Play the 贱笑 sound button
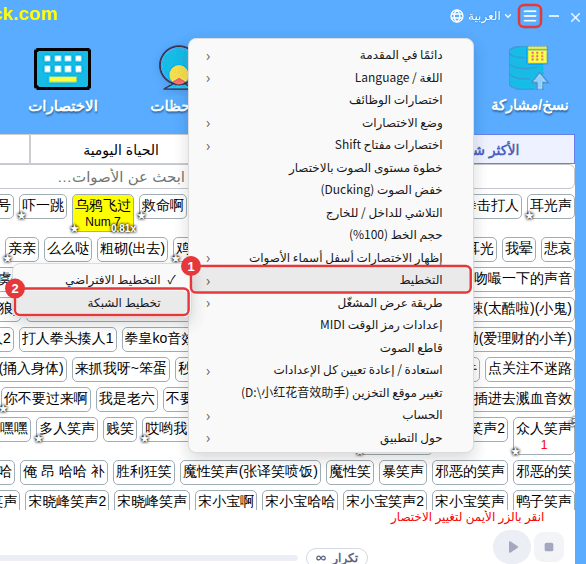 point(120,429)
